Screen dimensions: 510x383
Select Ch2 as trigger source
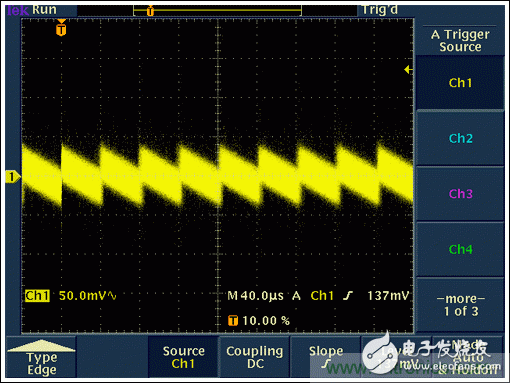[460, 138]
